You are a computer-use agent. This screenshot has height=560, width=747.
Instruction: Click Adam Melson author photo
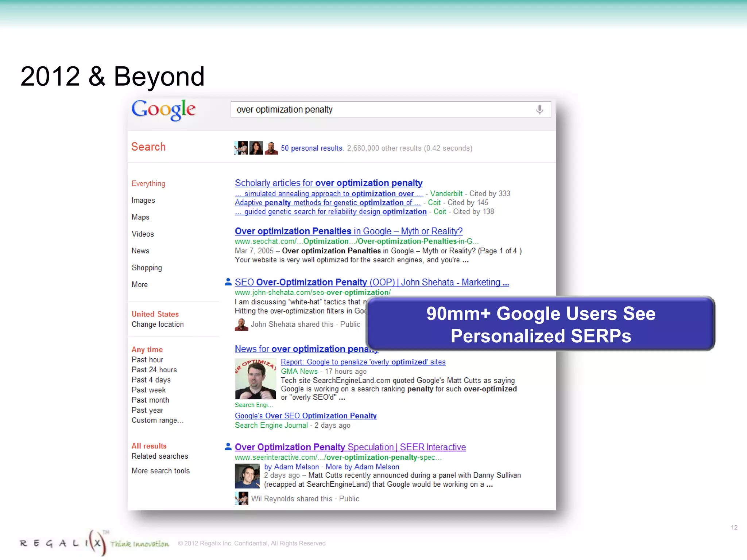tap(247, 476)
